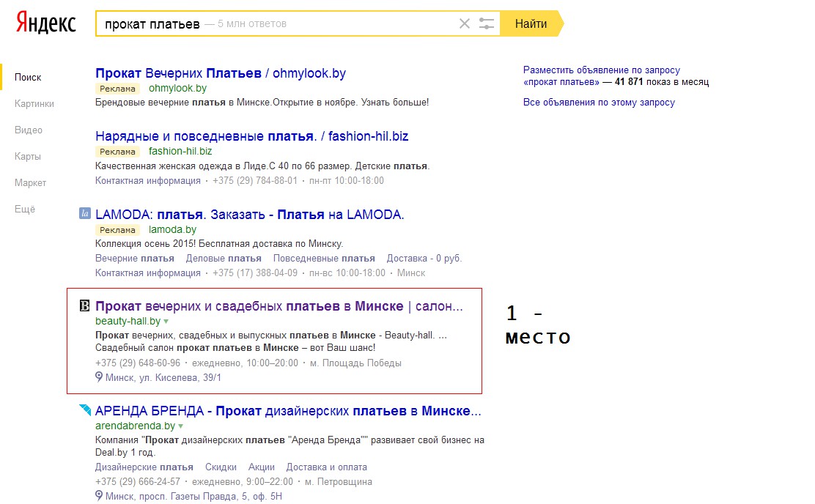The width and height of the screenshot is (815, 504).
Task: Click the green ohmylook.by URL
Action: pos(178,89)
